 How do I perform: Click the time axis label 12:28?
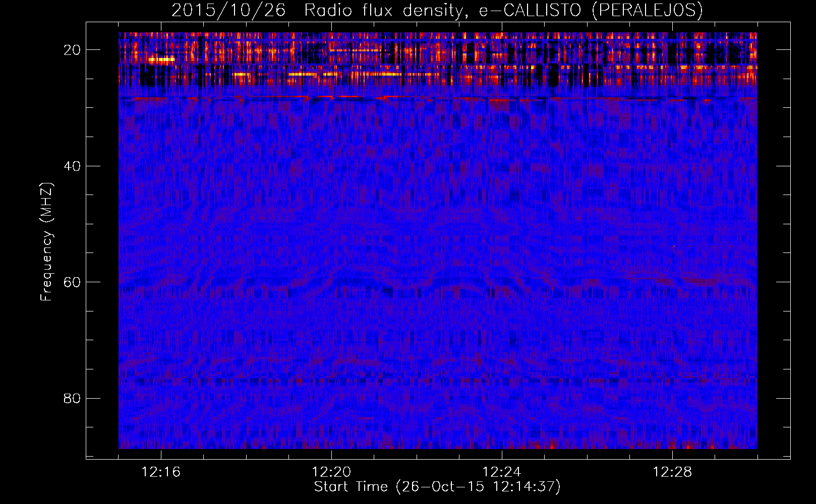pyautogui.click(x=672, y=472)
